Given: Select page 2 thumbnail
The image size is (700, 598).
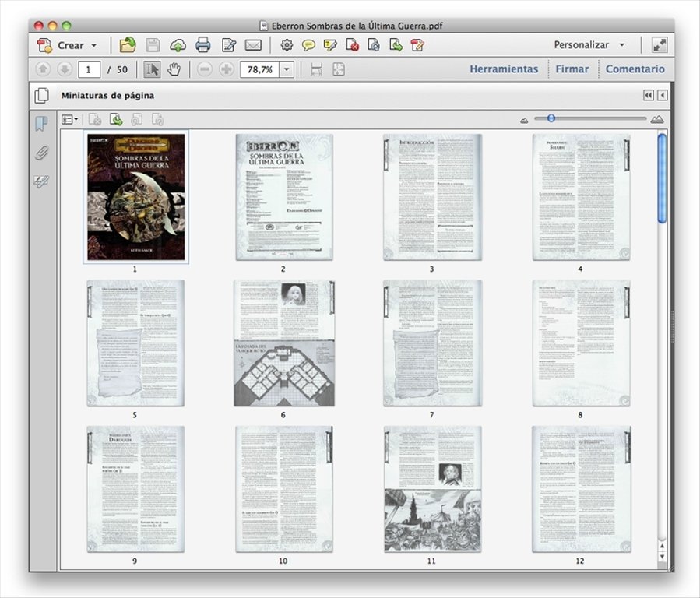Looking at the screenshot, I should (284, 197).
